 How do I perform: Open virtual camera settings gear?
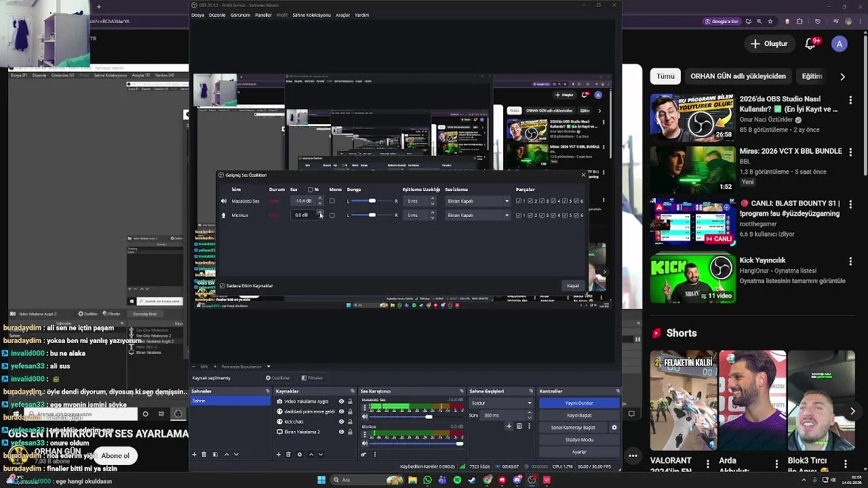[614, 428]
